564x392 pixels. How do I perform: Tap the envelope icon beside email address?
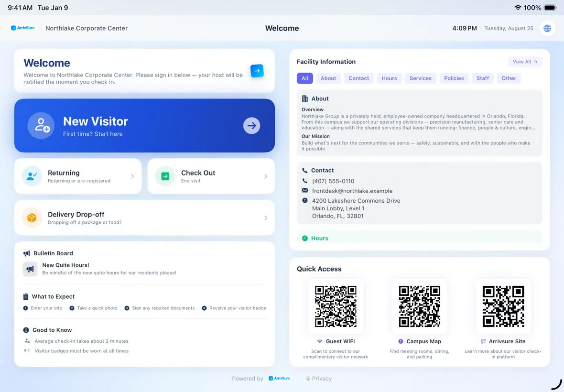(x=304, y=191)
